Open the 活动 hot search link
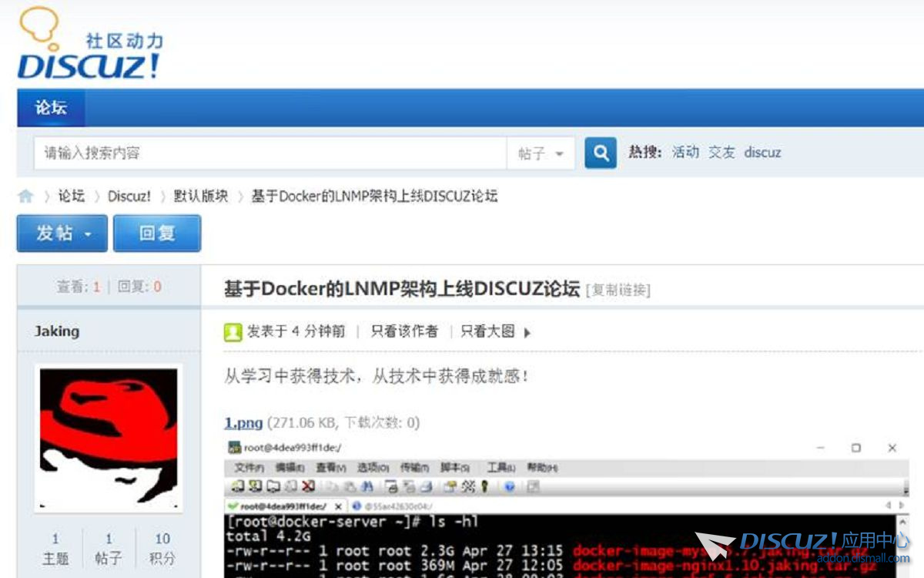Viewport: 924px width, 578px height. coord(685,153)
